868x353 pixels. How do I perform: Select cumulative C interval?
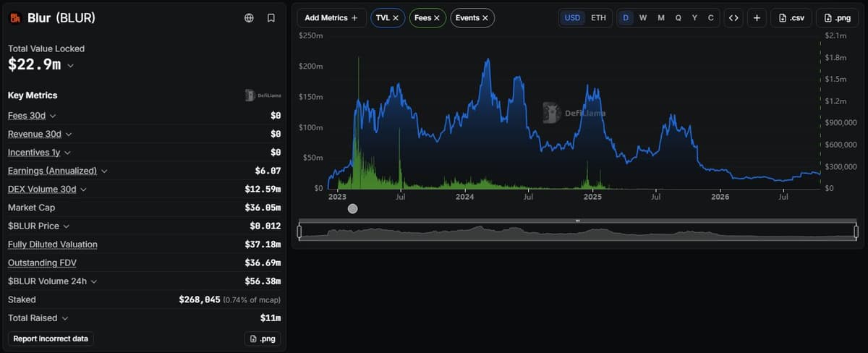click(710, 17)
